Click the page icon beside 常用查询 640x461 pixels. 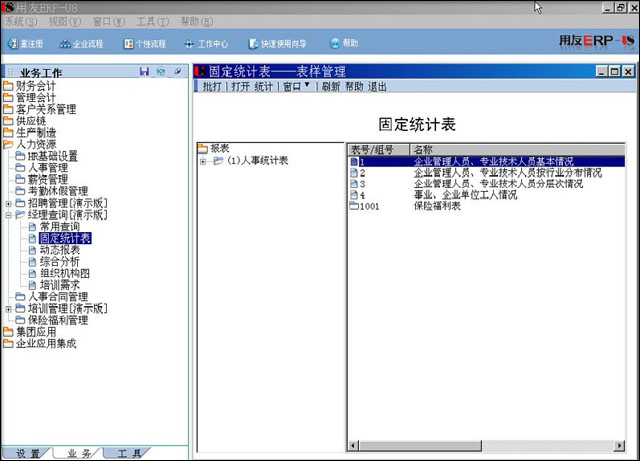click(32, 226)
